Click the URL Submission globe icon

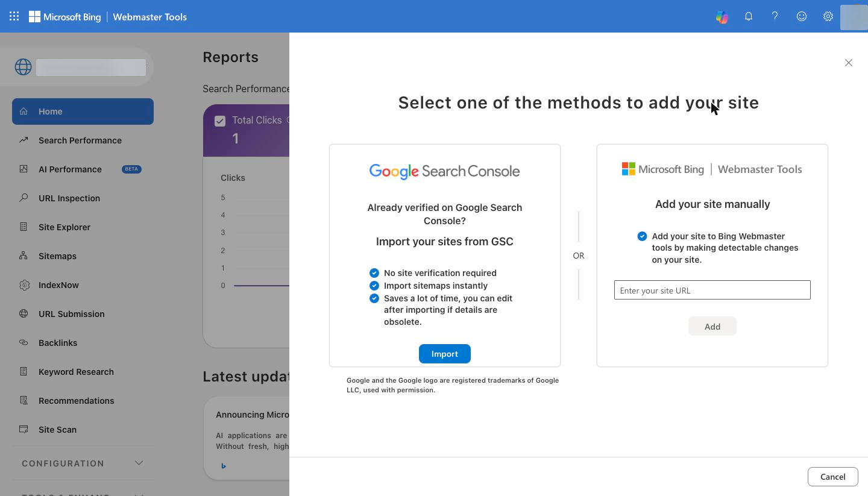24,313
